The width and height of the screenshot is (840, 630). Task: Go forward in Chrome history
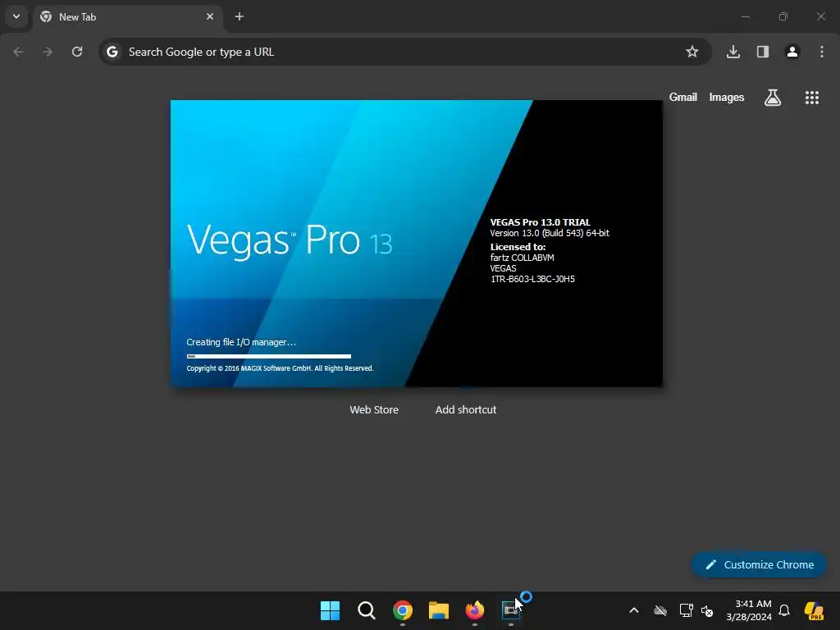(x=48, y=52)
